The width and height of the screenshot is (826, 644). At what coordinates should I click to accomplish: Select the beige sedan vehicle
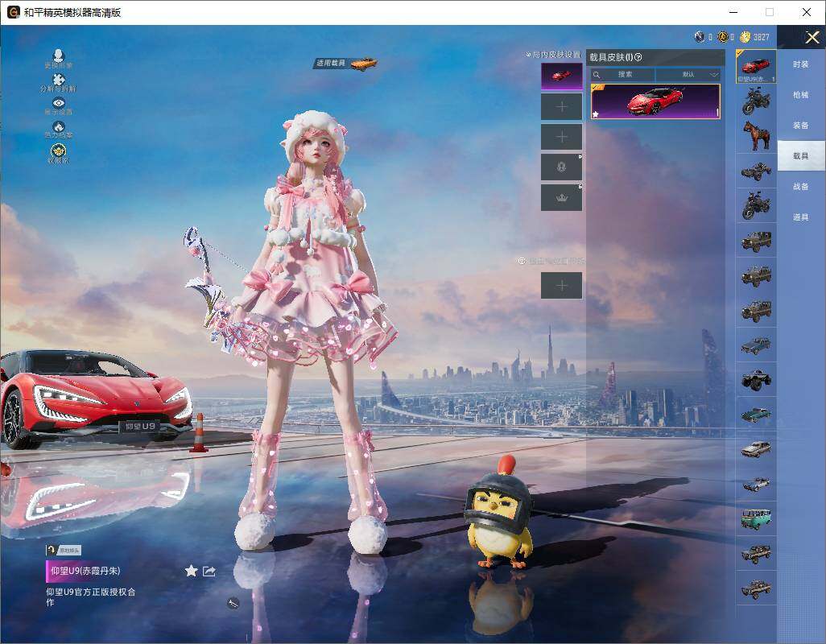tap(756, 448)
